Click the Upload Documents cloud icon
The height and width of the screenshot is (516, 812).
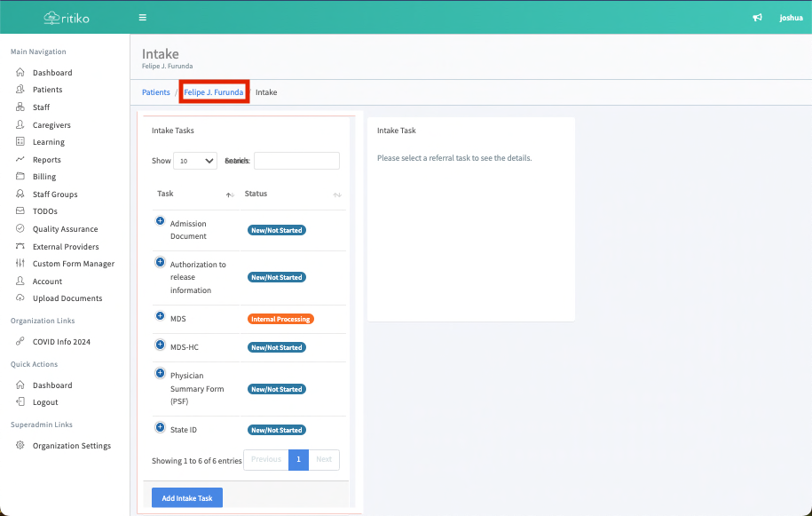[x=20, y=298]
